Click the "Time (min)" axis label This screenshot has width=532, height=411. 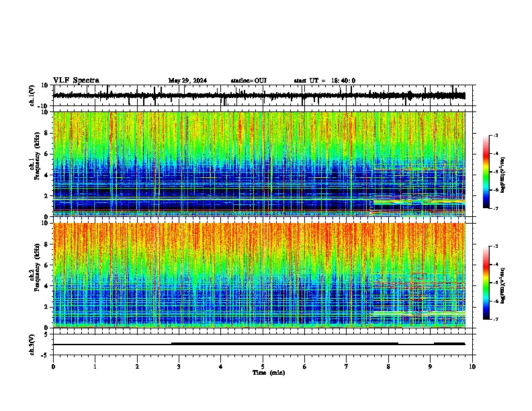click(269, 373)
